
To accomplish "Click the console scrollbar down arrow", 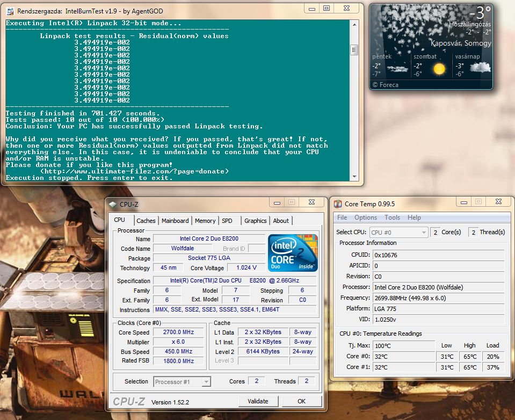I will (354, 177).
